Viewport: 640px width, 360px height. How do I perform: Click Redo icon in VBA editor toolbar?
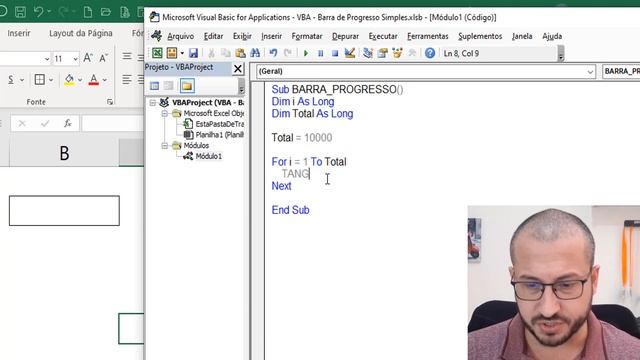pyautogui.click(x=288, y=53)
